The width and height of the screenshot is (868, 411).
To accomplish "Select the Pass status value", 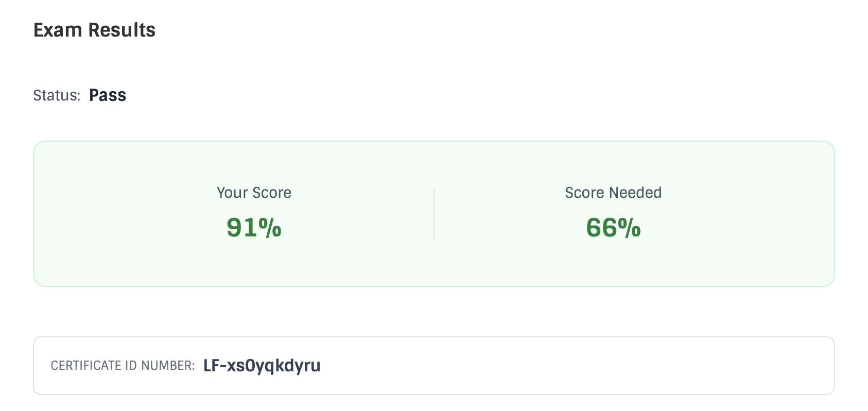I will [x=108, y=95].
